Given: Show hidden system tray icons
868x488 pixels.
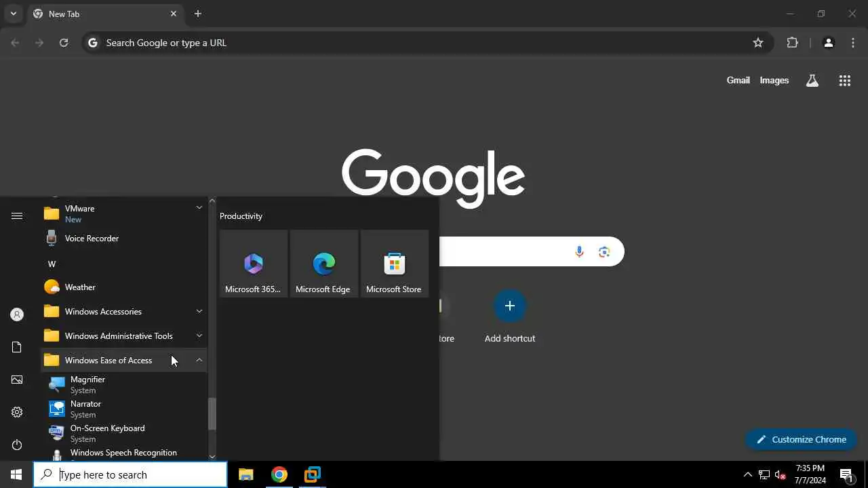Looking at the screenshot, I should 747,474.
